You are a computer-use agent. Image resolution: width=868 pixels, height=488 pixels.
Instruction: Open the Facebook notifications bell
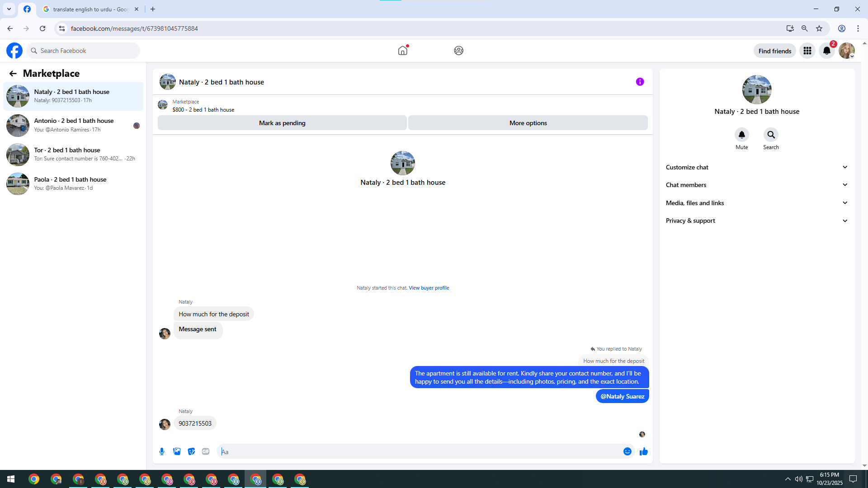pos(826,51)
